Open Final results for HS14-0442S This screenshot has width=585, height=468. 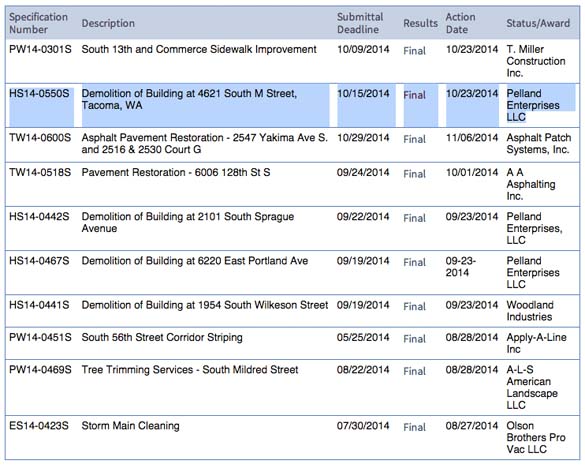pos(414,218)
